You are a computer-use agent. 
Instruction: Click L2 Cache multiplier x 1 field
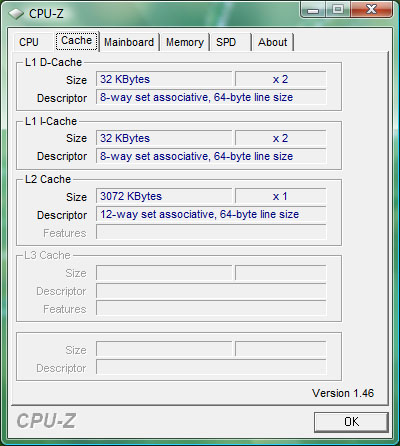tap(280, 196)
